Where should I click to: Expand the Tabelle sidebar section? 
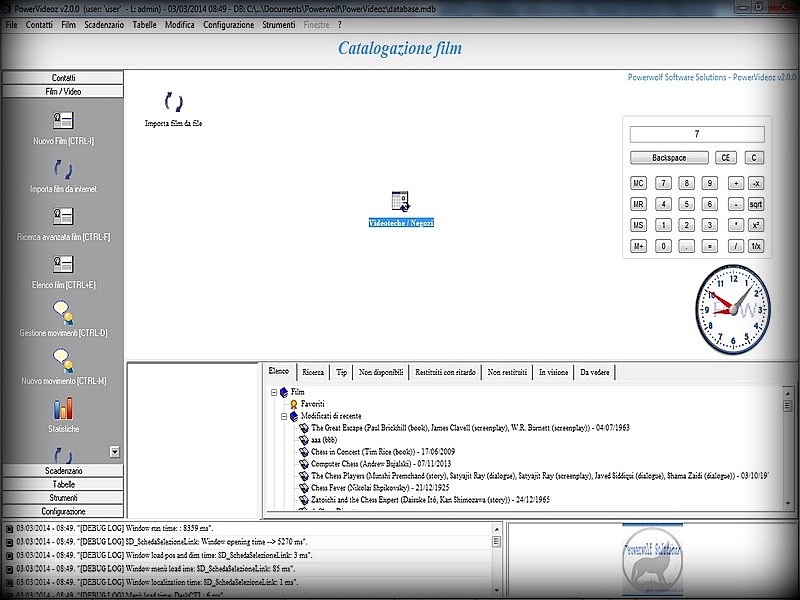pyautogui.click(x=63, y=484)
